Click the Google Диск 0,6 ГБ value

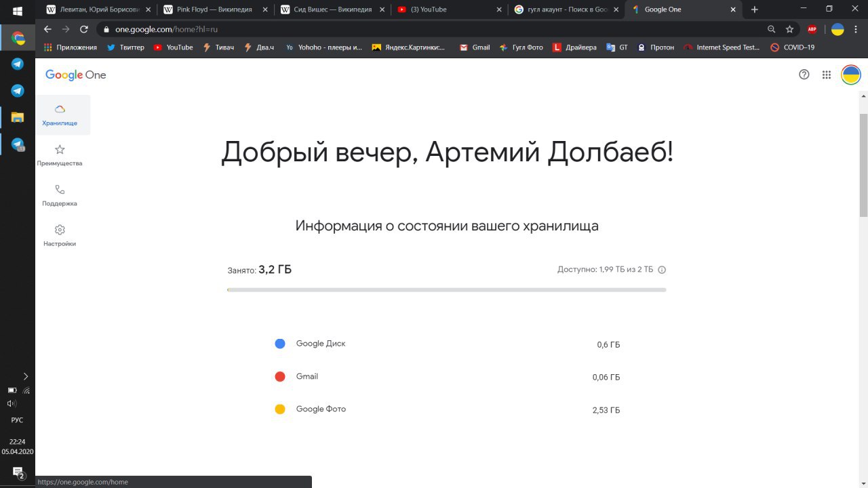pos(608,345)
